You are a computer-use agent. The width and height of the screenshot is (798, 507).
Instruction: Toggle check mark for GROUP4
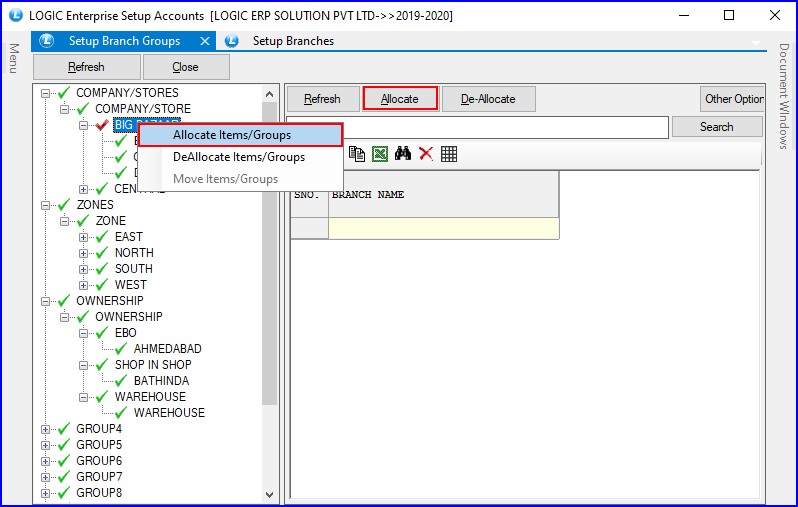pos(64,429)
